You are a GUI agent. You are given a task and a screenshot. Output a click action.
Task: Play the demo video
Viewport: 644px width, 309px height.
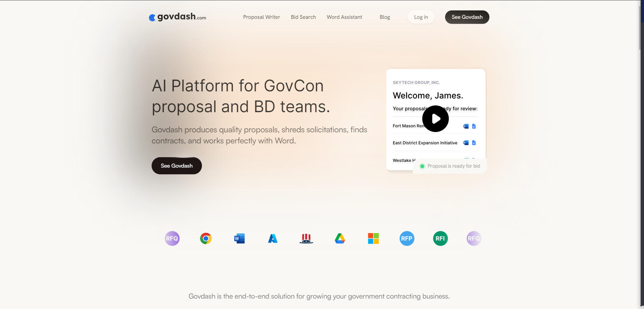tap(435, 119)
